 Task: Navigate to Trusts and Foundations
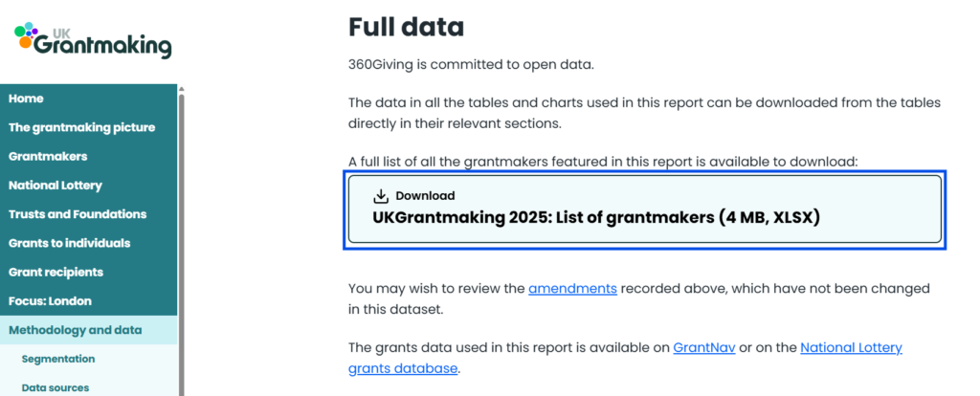point(78,214)
